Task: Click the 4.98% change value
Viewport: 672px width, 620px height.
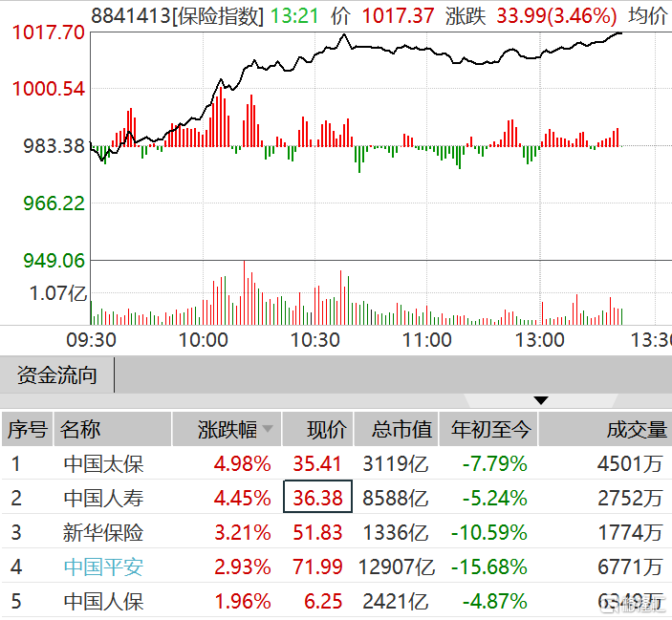Action: [x=243, y=464]
